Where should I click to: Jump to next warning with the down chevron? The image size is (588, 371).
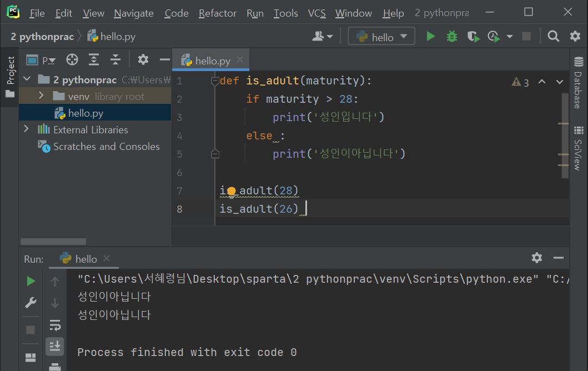[560, 82]
